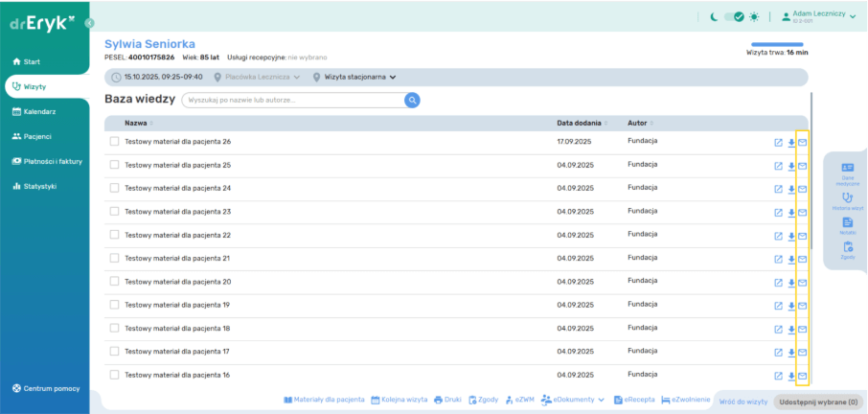Open Płatności i faktury menu item

47,161
